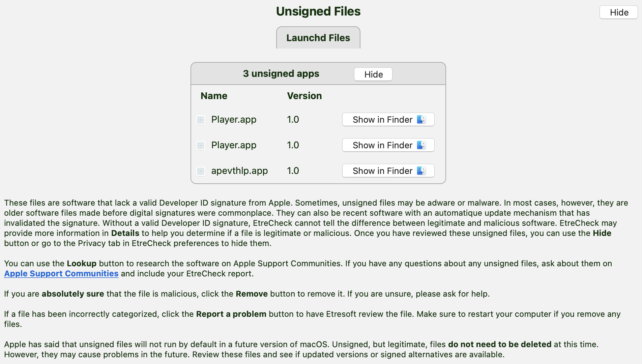642x364 pixels.
Task: Select the apevthlp.app name
Action: (x=239, y=171)
